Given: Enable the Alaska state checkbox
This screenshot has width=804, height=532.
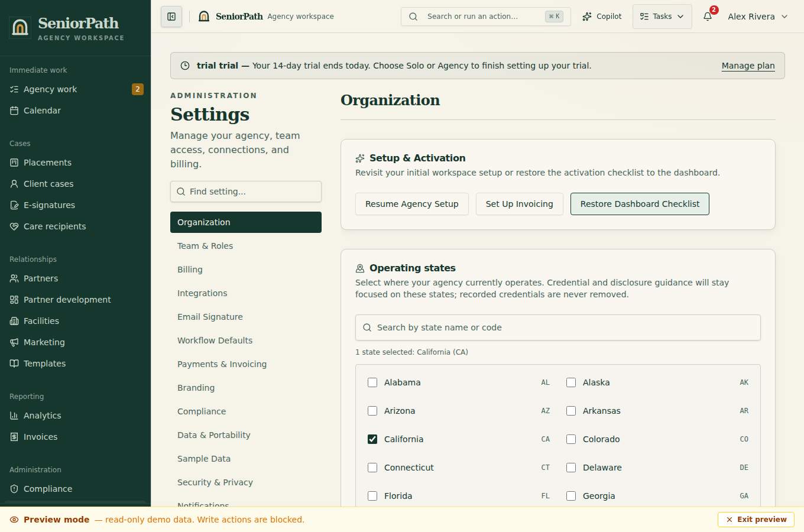Looking at the screenshot, I should coord(571,382).
